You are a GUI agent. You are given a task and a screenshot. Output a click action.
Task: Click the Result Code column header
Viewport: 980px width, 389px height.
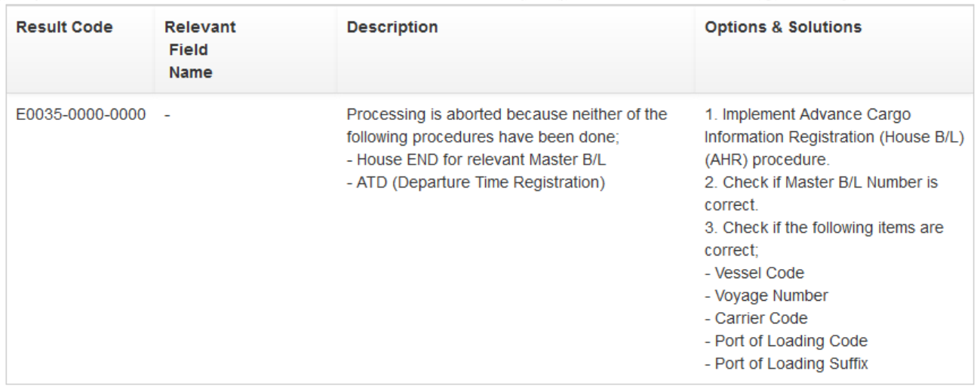point(64,28)
